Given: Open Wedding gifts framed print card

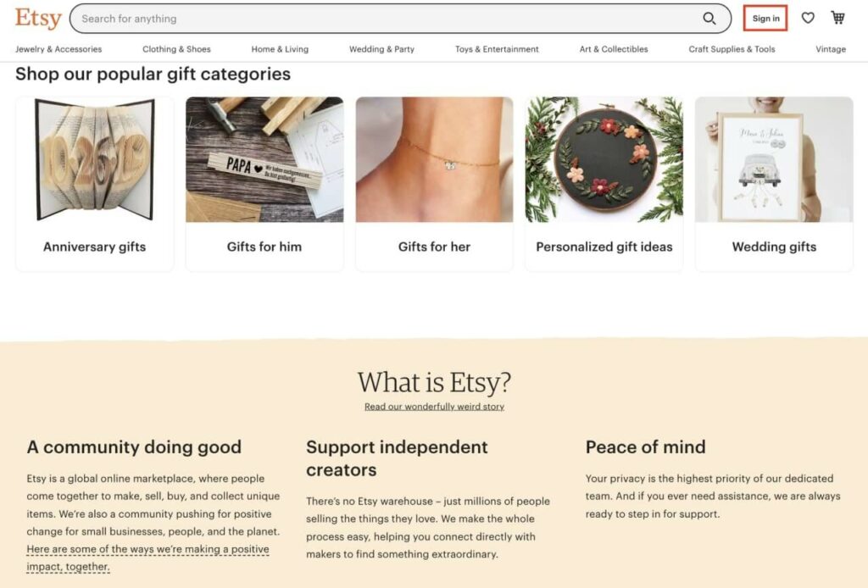Looking at the screenshot, I should (774, 184).
